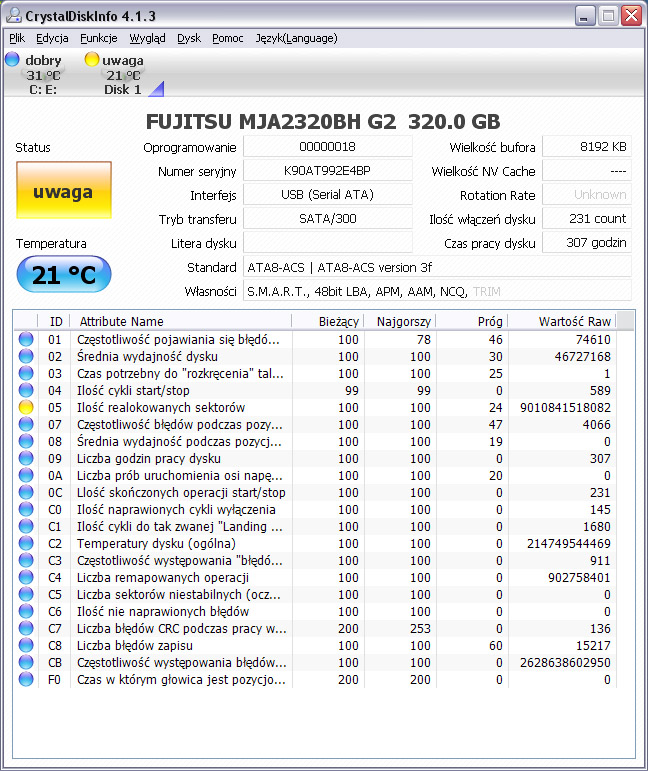
Task: Click the Interfejs field USB (Serial ATA)
Action: coord(327,195)
